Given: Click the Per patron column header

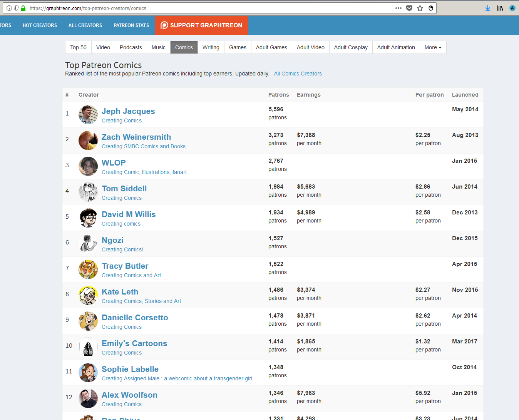Looking at the screenshot, I should coord(430,95).
